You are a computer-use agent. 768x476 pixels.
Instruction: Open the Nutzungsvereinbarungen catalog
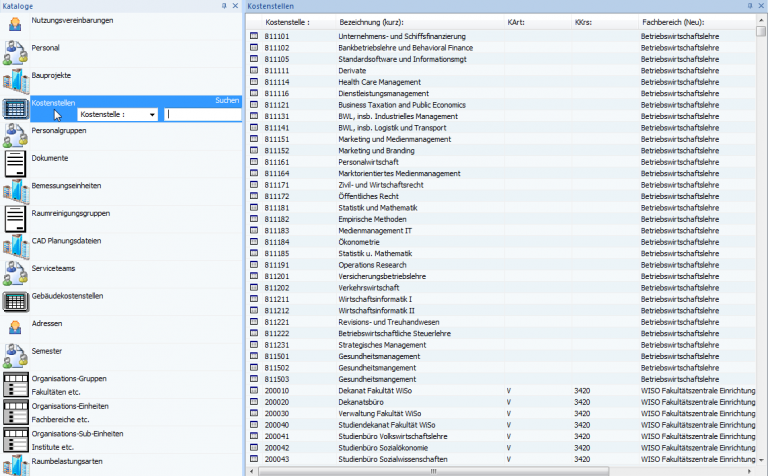(72, 21)
